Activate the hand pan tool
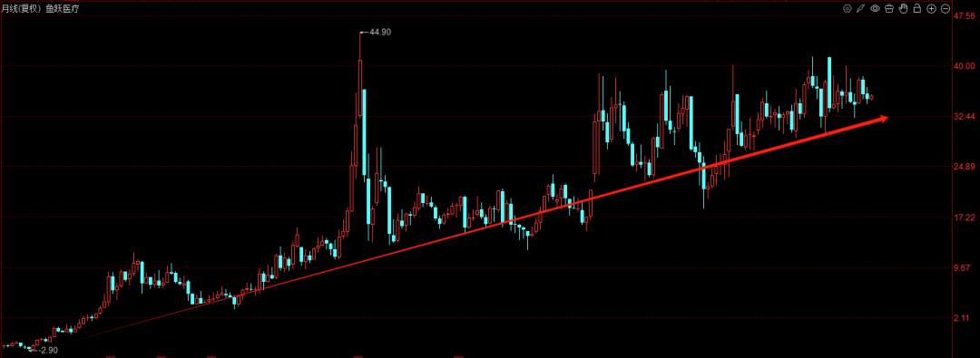 (903, 8)
